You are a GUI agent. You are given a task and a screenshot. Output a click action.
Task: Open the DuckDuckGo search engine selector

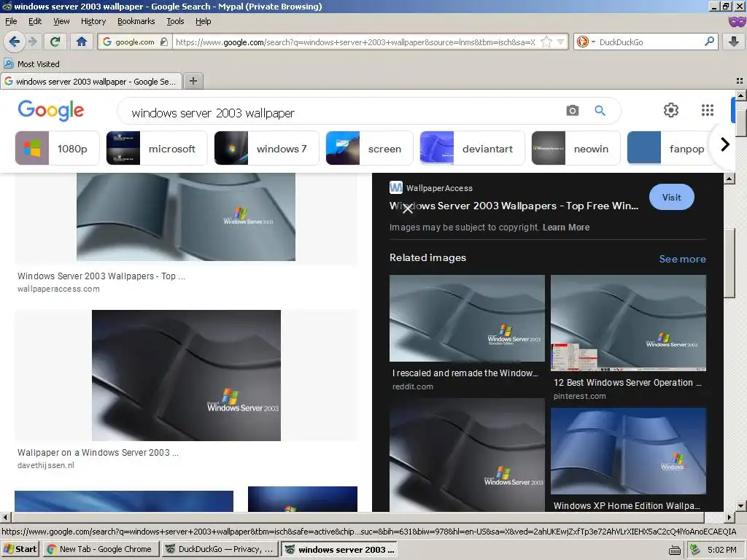[585, 42]
